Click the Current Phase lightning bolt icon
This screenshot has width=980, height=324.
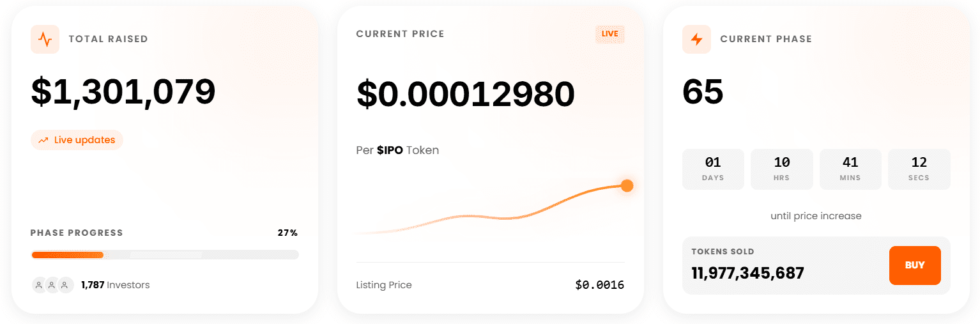[x=696, y=39]
